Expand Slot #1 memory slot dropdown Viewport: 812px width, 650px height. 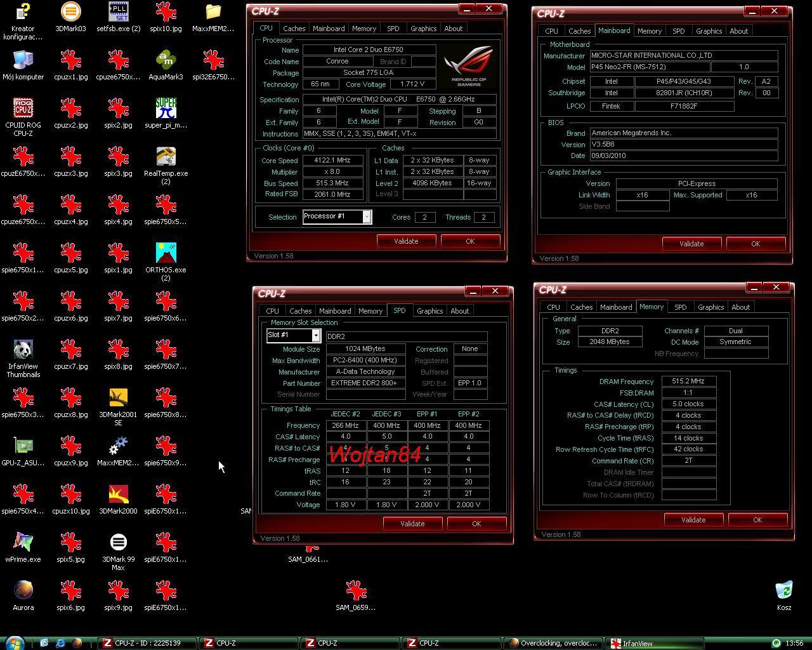316,335
